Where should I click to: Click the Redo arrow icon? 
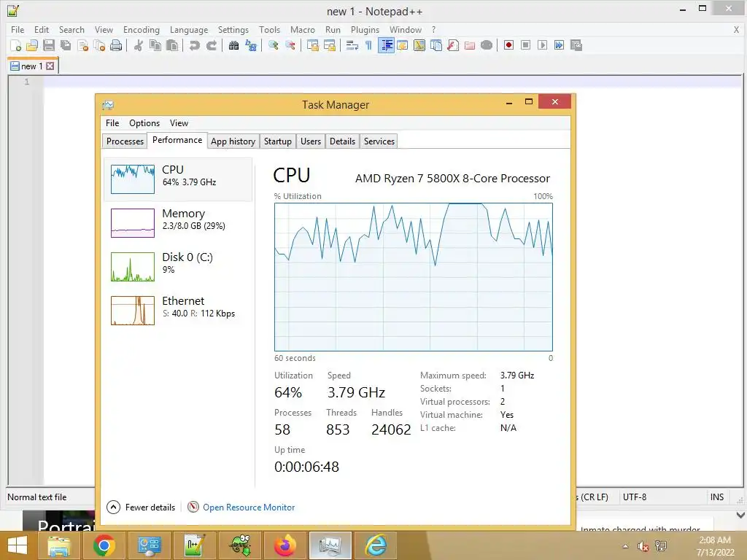coord(212,45)
